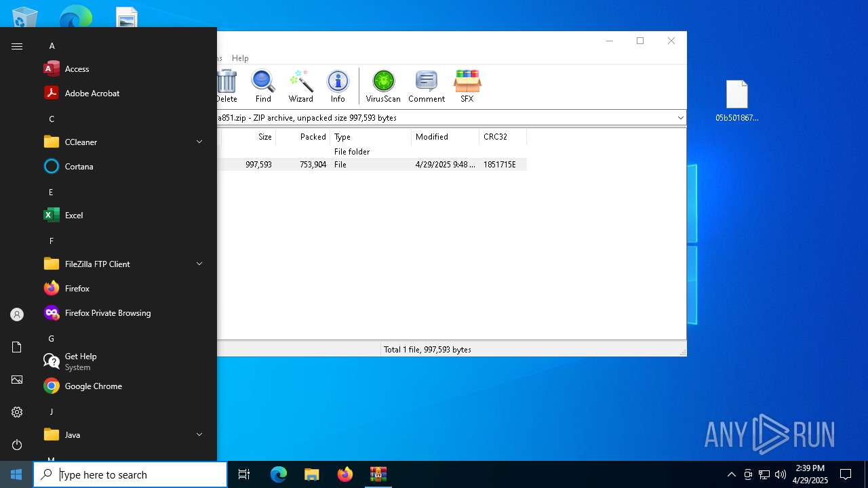Expand the Java folder
This screenshot has height=488, width=868.
point(199,435)
